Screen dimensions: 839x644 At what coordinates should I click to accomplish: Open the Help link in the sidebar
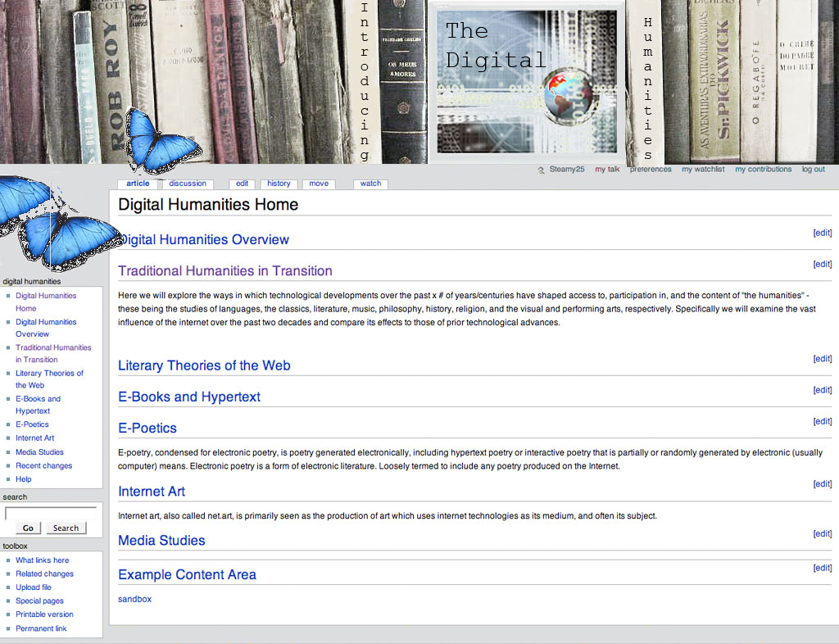tap(24, 479)
